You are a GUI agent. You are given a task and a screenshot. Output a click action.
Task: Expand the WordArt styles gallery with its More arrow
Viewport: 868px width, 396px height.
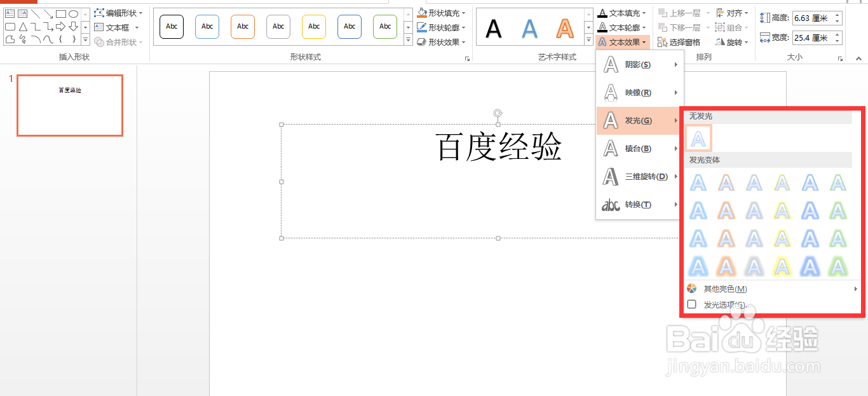(589, 40)
